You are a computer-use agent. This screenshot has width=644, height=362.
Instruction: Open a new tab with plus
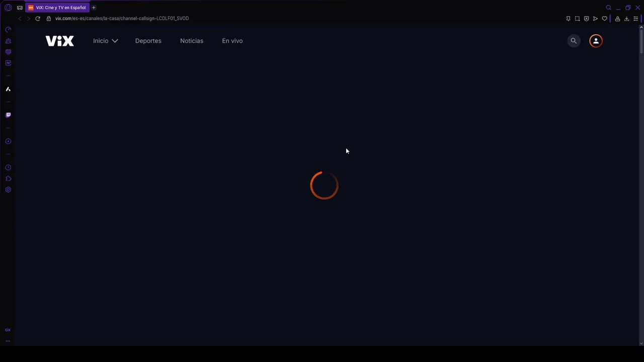coord(94,8)
